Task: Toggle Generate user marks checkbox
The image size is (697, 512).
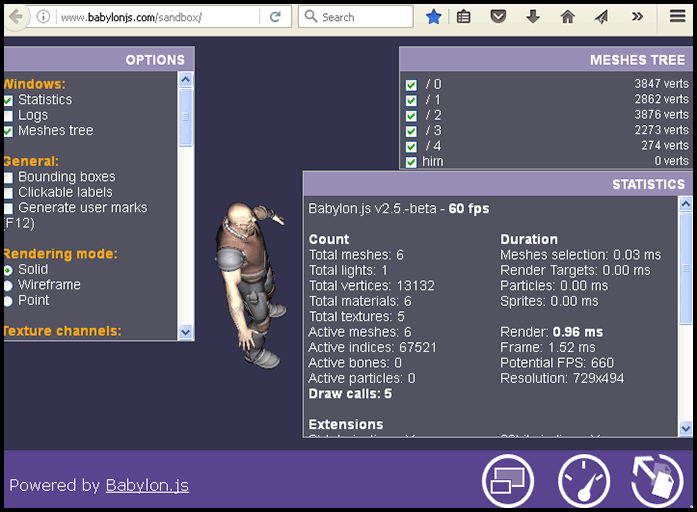Action: point(8,208)
